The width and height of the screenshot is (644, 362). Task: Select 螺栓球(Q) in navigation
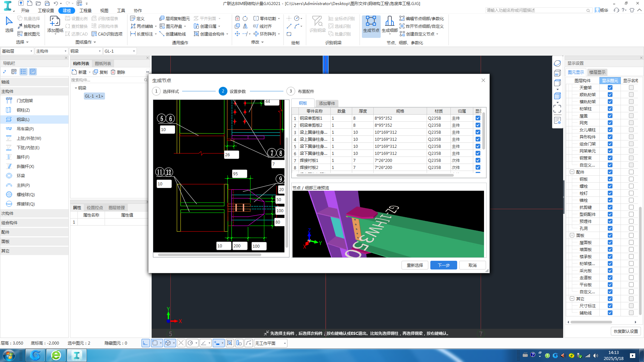(25, 194)
